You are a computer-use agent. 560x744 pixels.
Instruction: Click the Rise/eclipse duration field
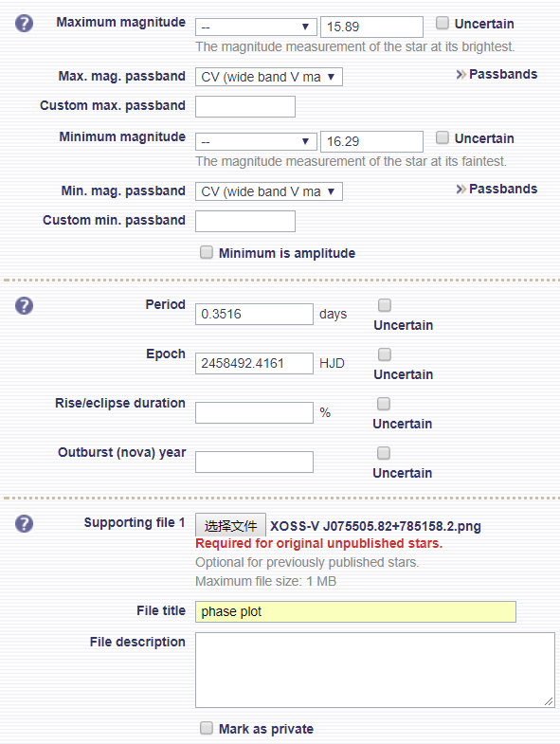[x=254, y=413]
